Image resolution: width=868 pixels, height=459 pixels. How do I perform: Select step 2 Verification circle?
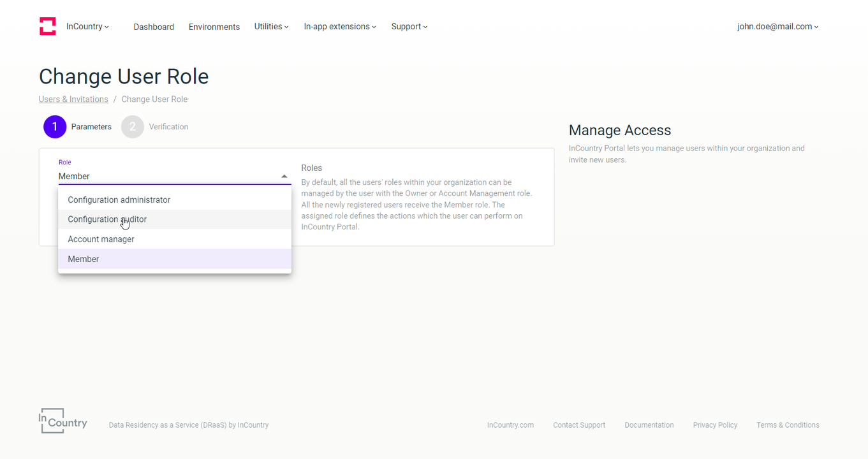click(x=133, y=127)
